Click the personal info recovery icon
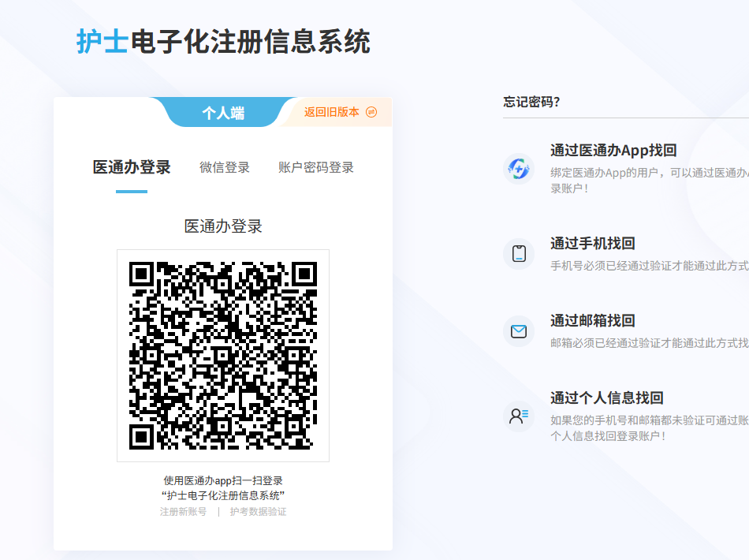Screen dimensions: 749x560 pos(519,416)
